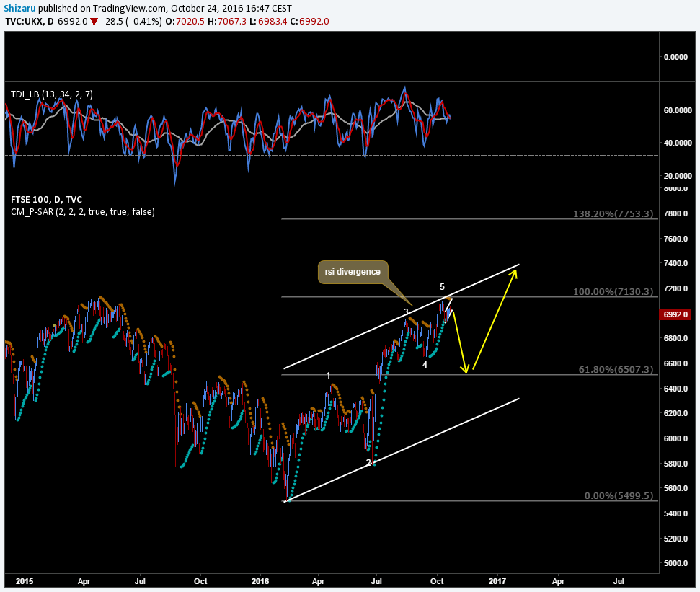Select the 60.0000 oscillator axis label
Viewport: 700px width, 592px height.
coord(678,110)
